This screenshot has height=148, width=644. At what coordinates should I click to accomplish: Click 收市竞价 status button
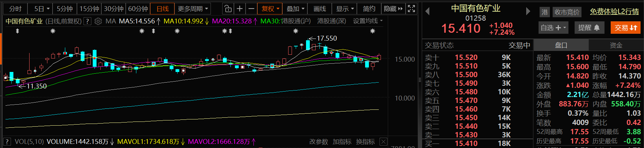click(567, 12)
